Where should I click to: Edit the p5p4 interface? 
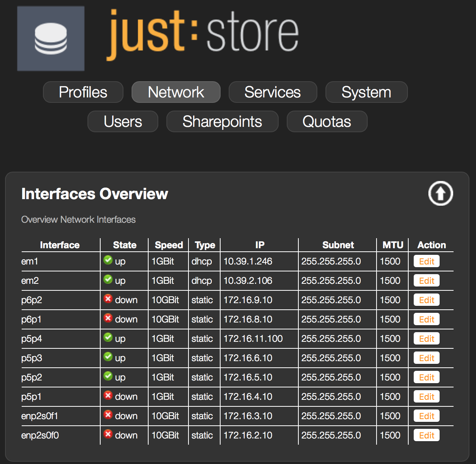pos(426,339)
